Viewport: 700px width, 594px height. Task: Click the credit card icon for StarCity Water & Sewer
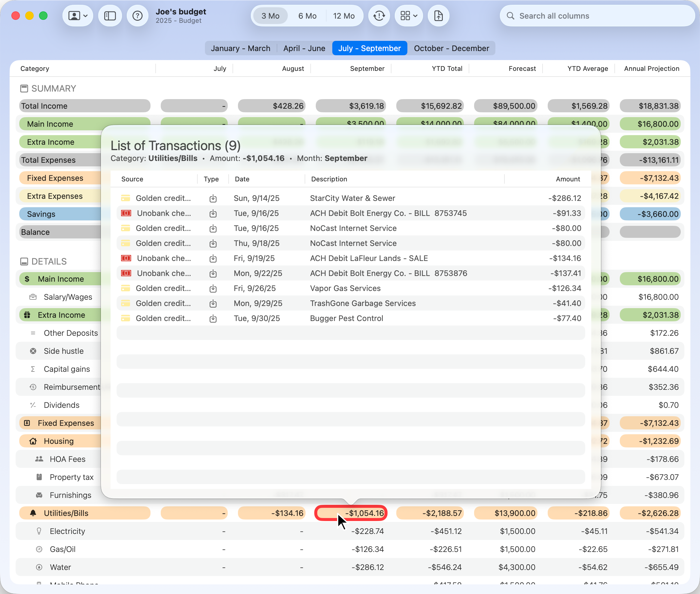click(125, 198)
